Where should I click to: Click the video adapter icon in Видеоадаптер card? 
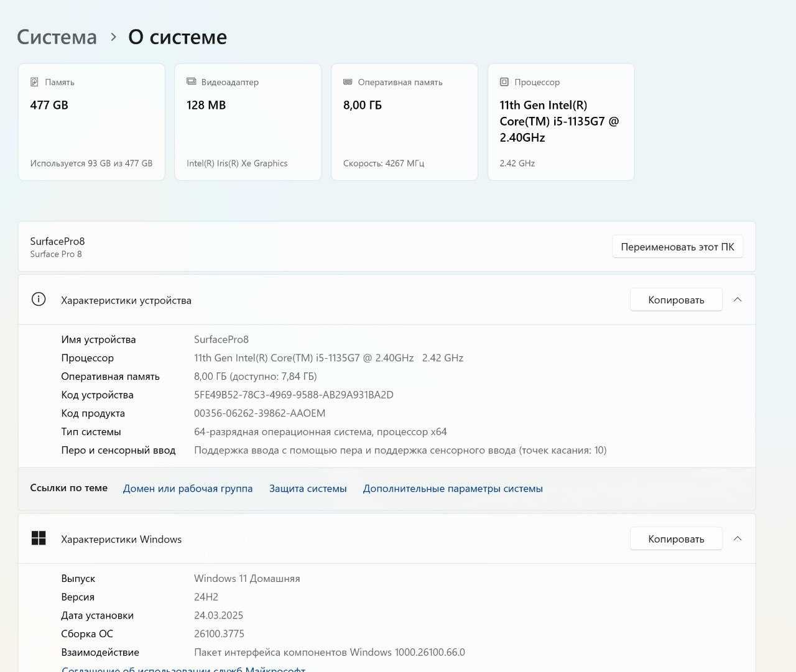192,82
